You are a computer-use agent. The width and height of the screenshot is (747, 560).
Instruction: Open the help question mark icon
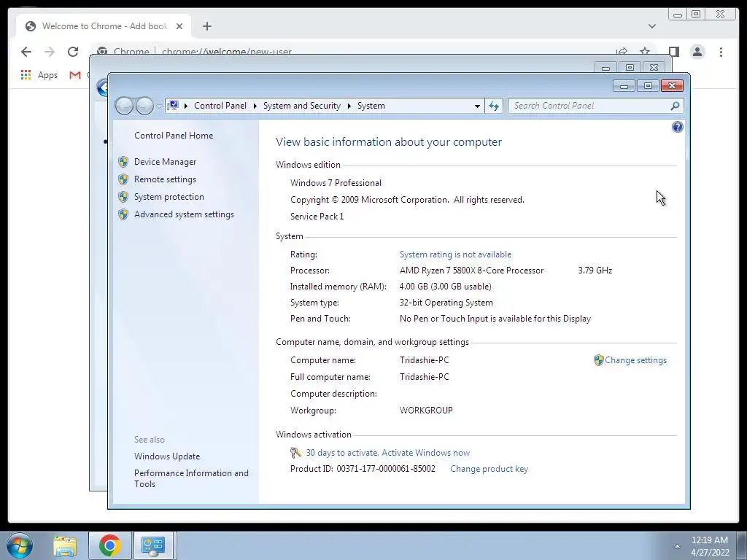click(677, 127)
